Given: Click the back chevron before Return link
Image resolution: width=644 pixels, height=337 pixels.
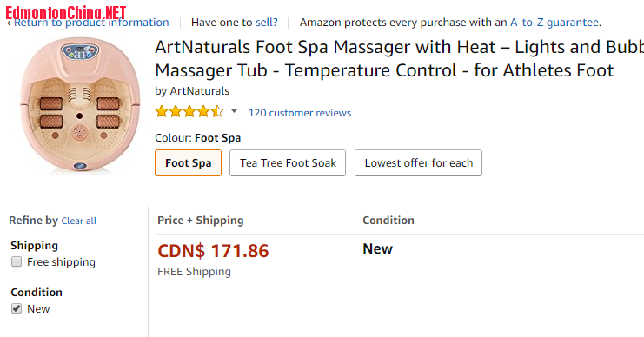Looking at the screenshot, I should 9,23.
